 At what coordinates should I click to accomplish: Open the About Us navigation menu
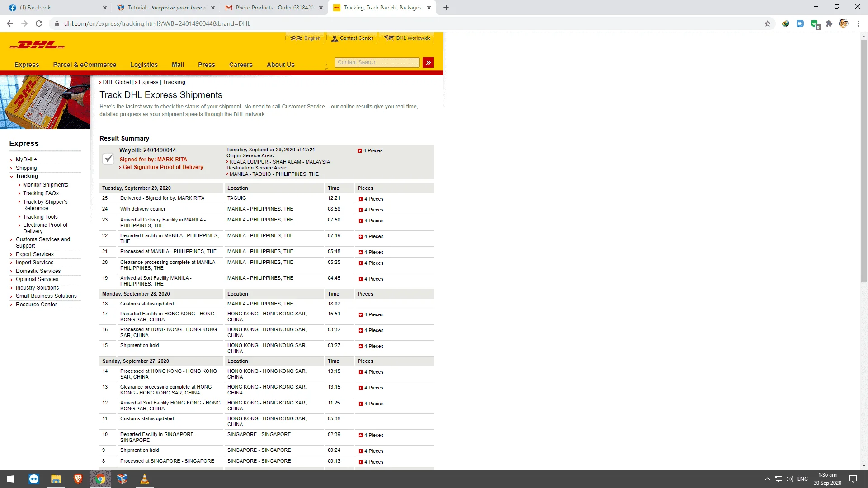pos(280,65)
